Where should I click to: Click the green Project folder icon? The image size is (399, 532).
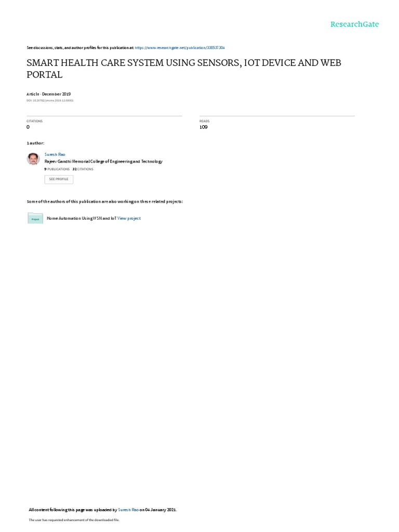point(35,218)
